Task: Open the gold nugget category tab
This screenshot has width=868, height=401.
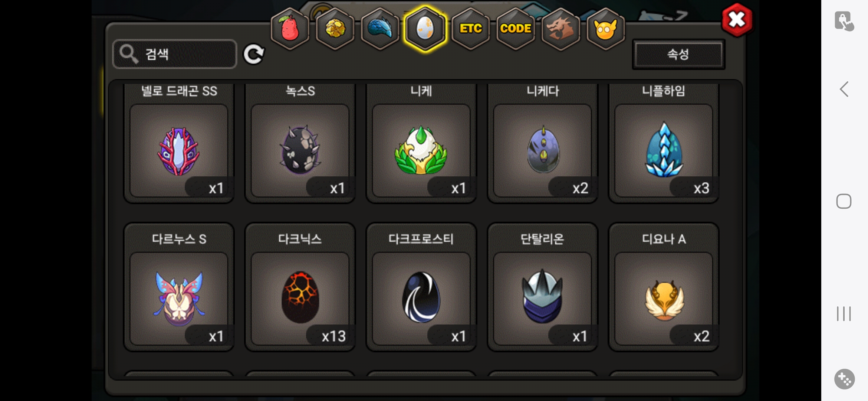Action: pos(335,29)
